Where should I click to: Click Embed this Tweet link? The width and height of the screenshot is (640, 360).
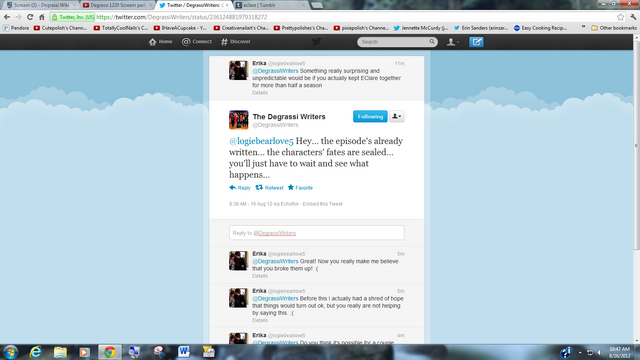[322, 204]
